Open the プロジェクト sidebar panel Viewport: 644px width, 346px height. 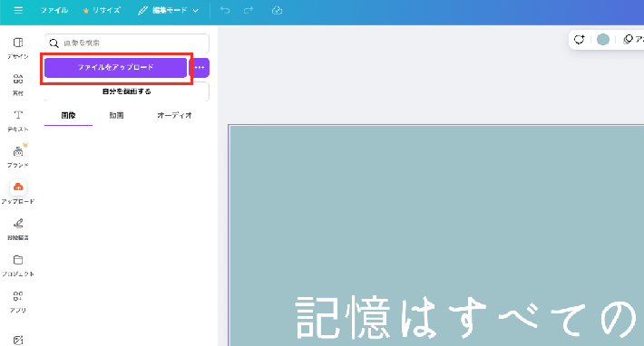(18, 265)
